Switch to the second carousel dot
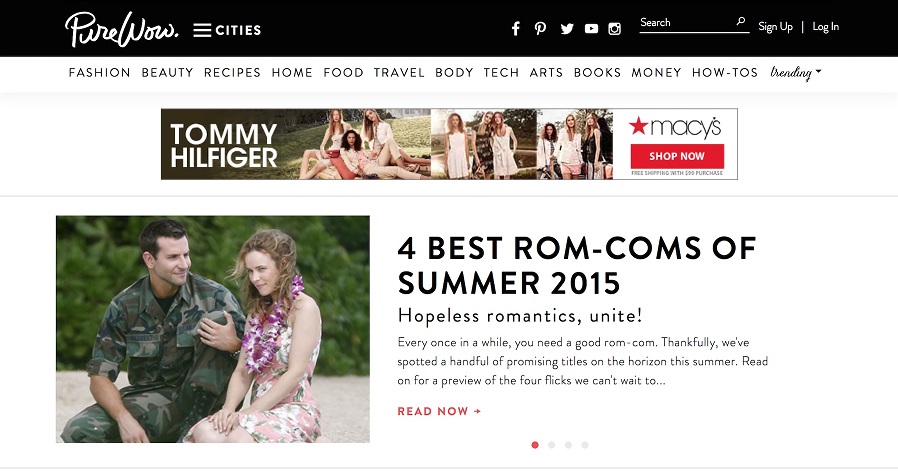The width and height of the screenshot is (898, 472). [x=552, y=445]
